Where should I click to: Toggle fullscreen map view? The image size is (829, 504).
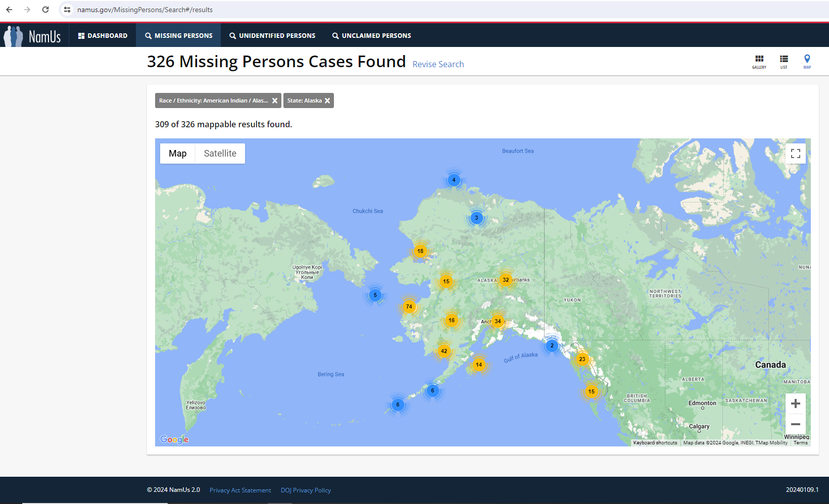point(795,154)
